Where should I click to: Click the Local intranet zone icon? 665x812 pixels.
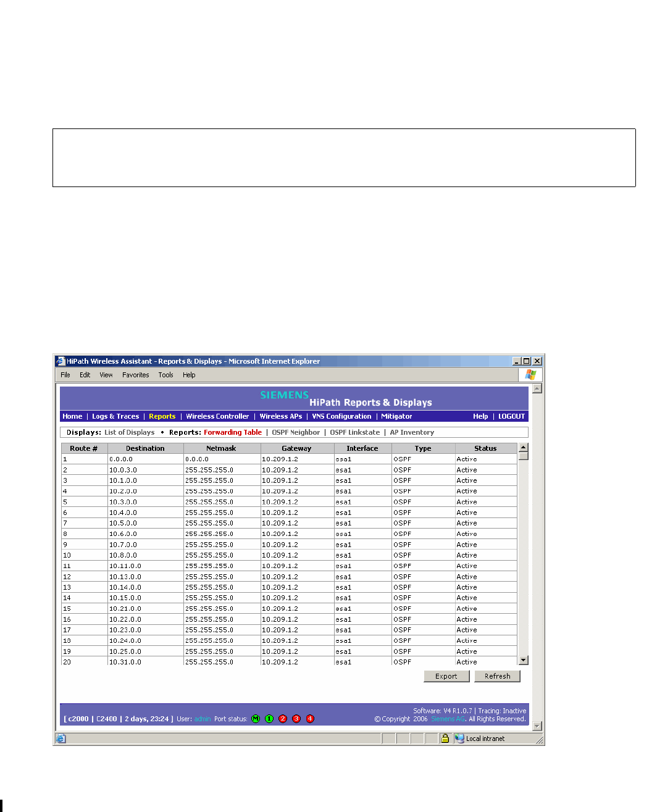click(x=459, y=738)
